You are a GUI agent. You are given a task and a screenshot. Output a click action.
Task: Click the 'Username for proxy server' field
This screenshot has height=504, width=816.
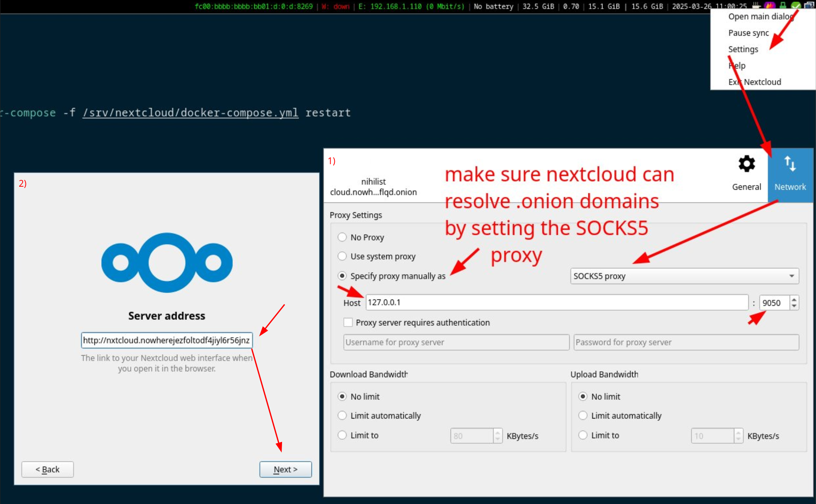pos(456,342)
